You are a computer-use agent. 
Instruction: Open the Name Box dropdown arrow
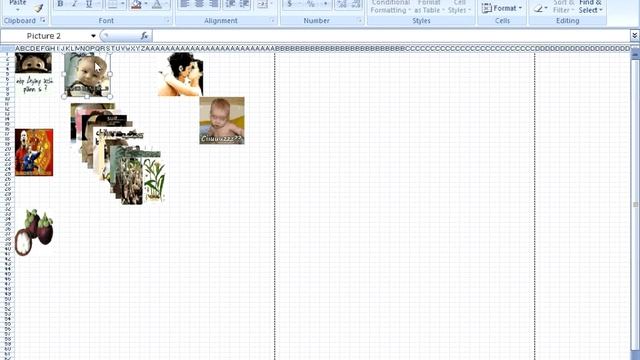[x=93, y=36]
